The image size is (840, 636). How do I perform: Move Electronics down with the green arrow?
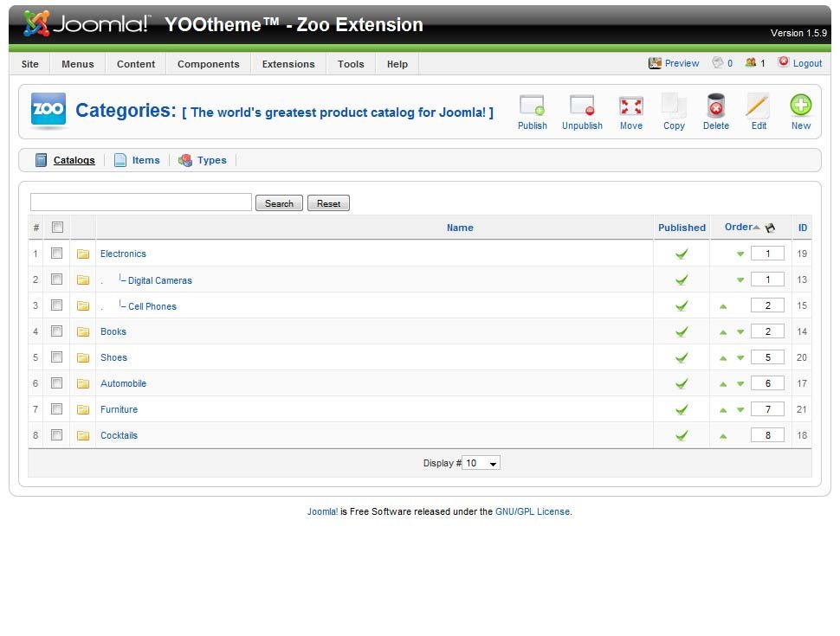pyautogui.click(x=740, y=254)
